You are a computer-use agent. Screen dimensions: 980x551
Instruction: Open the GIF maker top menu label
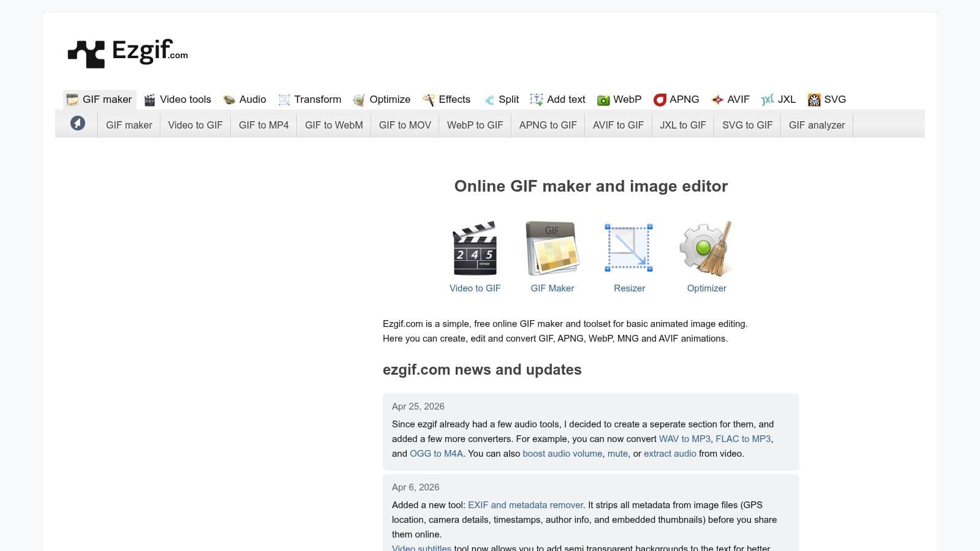point(107,99)
